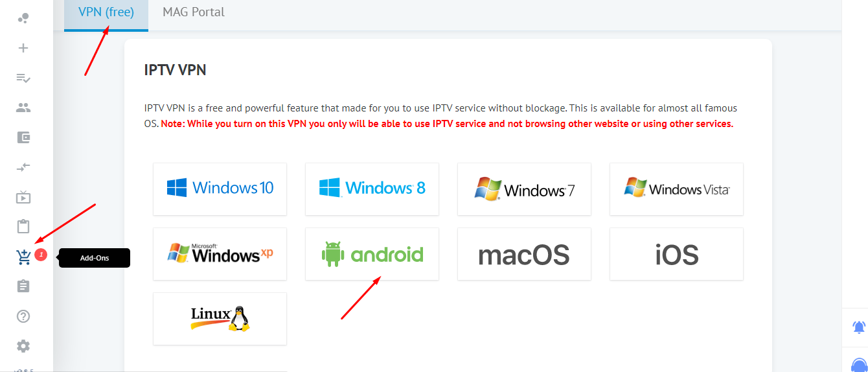Open the help question mark icon
This screenshot has height=372, width=868.
tap(23, 316)
